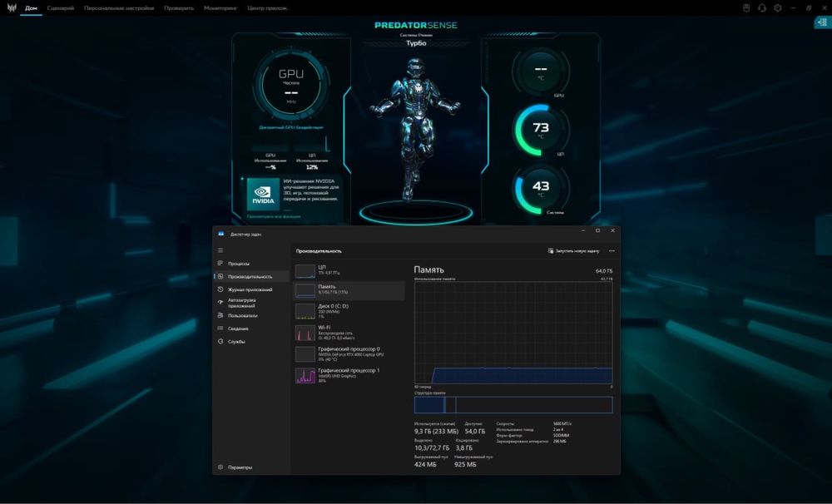Open the Центр прилож. tab
The image size is (832, 504).
(x=267, y=8)
